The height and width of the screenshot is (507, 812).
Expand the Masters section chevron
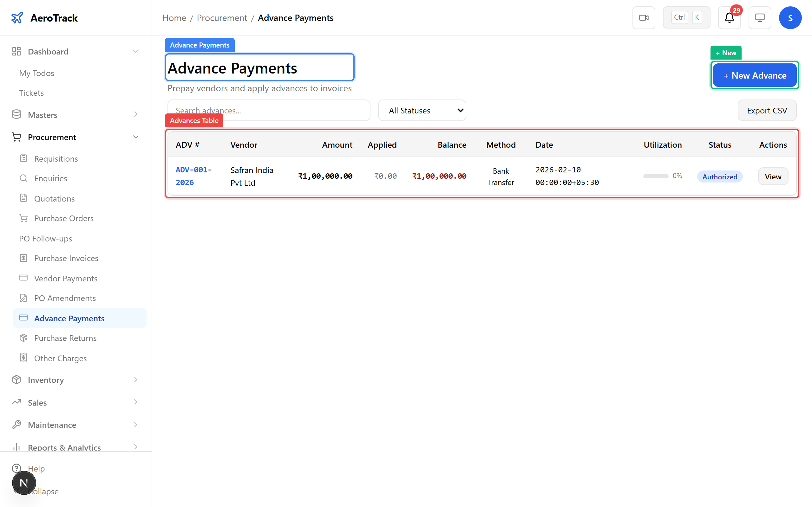coord(135,114)
